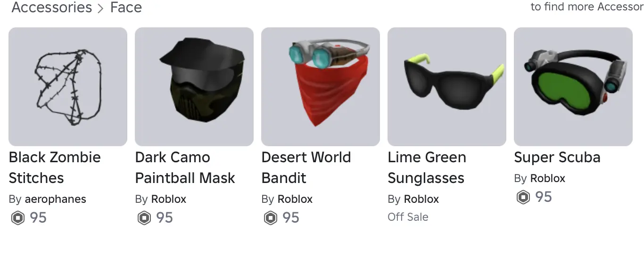Open the Super Scuba item thumbnail
This screenshot has width=644, height=266.
tap(573, 87)
